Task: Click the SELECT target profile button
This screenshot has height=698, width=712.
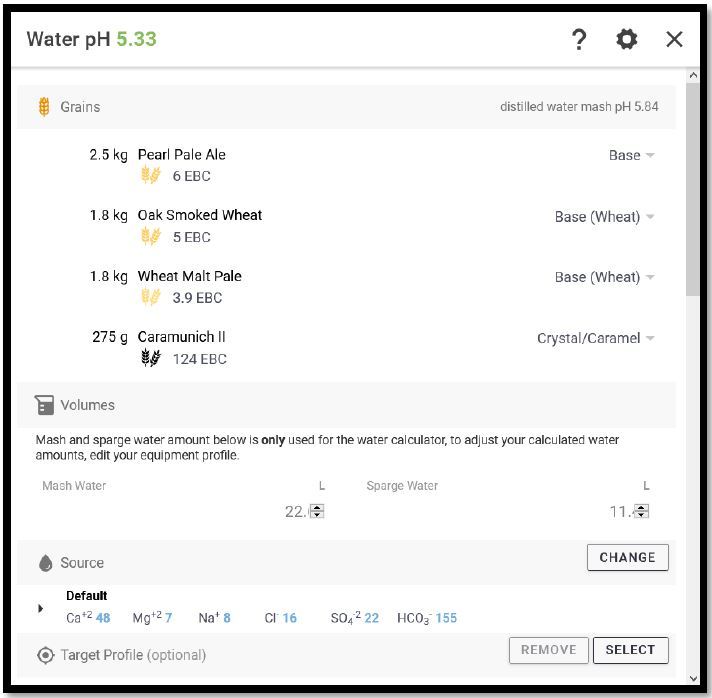Action: pos(630,650)
